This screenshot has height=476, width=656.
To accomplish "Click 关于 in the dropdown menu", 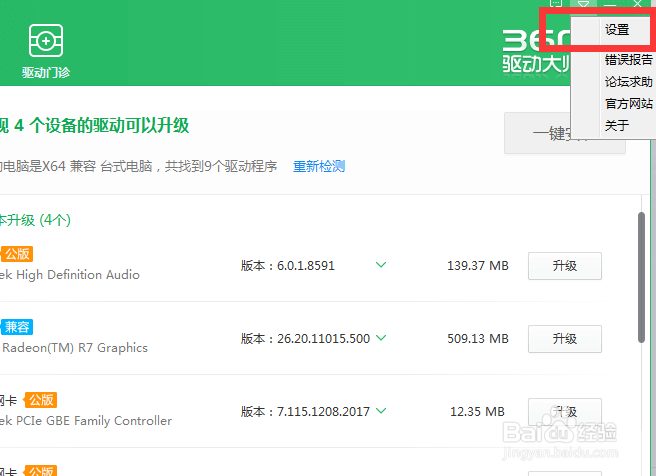I will 617,125.
